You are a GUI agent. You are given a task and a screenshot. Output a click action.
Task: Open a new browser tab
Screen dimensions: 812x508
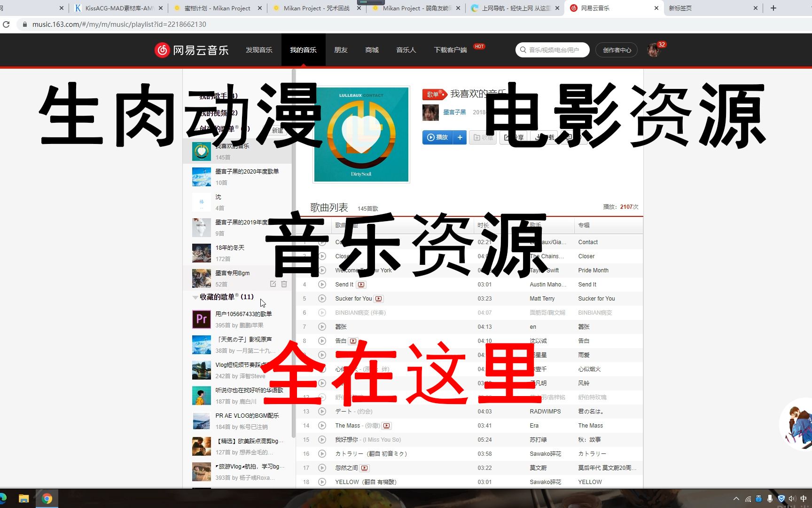pyautogui.click(x=773, y=8)
